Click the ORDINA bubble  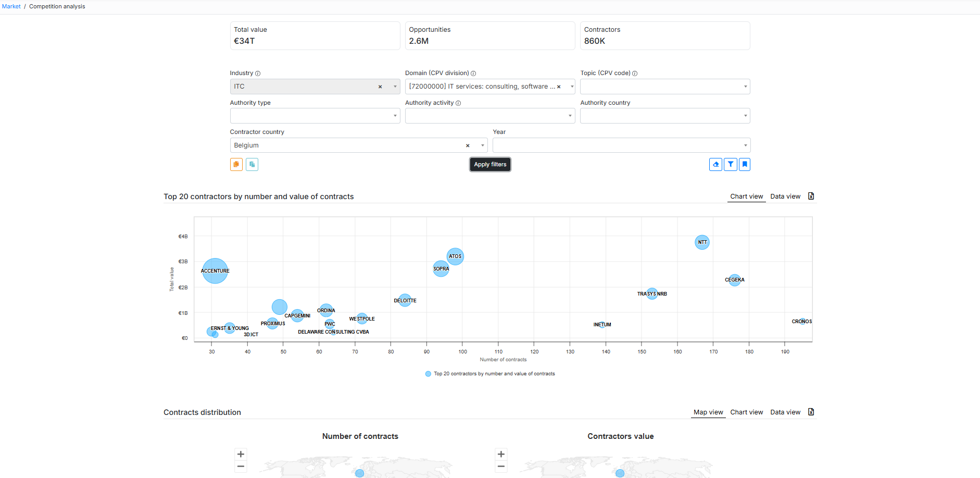point(326,311)
